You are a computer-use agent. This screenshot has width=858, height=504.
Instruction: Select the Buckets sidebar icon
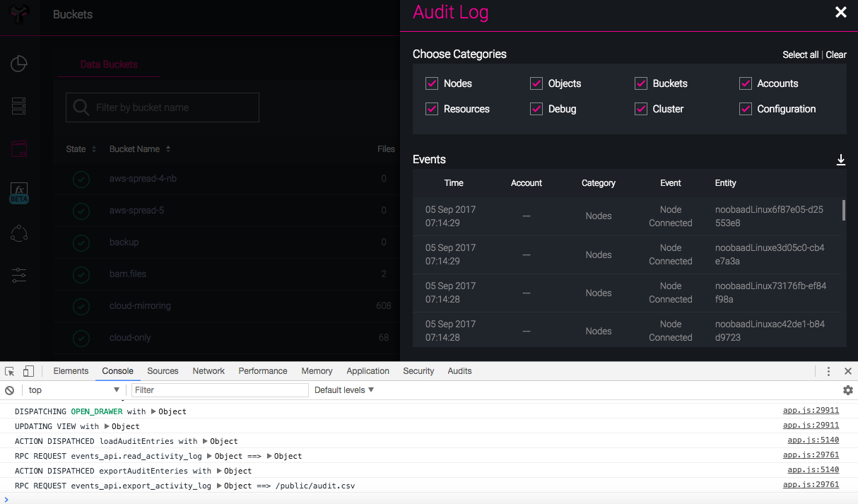pos(19,148)
